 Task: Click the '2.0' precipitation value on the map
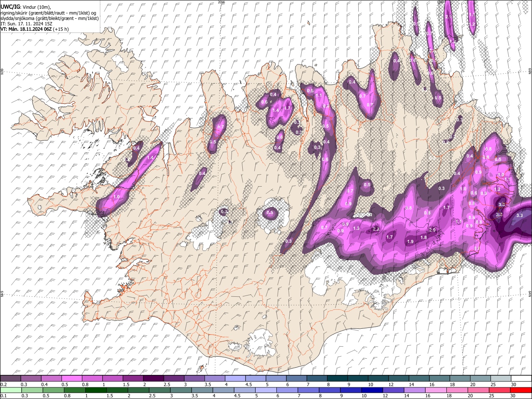point(432,230)
